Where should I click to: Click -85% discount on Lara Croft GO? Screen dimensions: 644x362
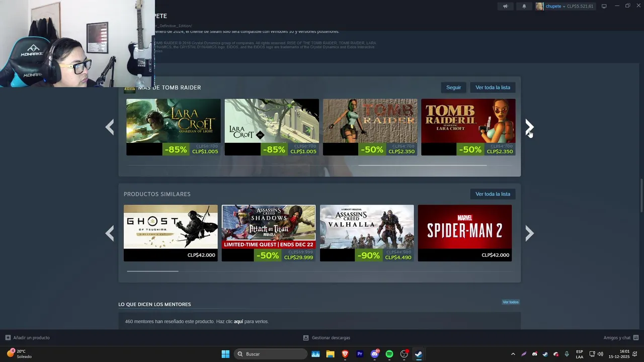tap(274, 149)
